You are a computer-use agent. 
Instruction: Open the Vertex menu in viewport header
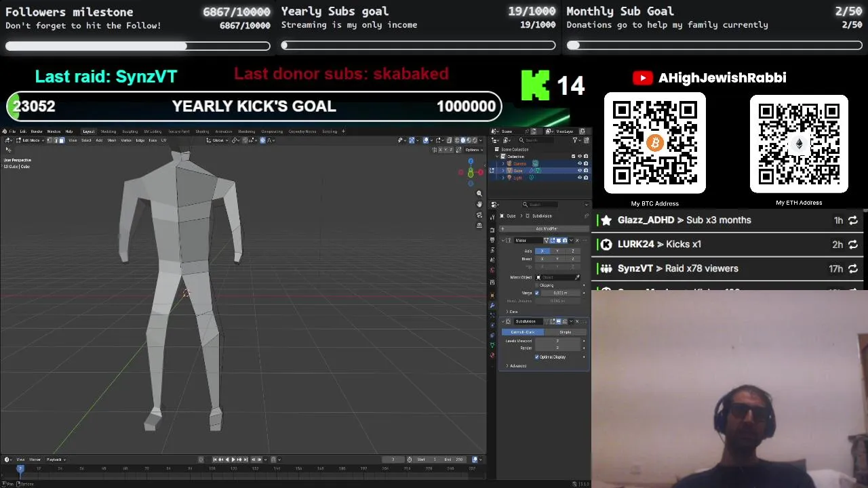pyautogui.click(x=126, y=140)
